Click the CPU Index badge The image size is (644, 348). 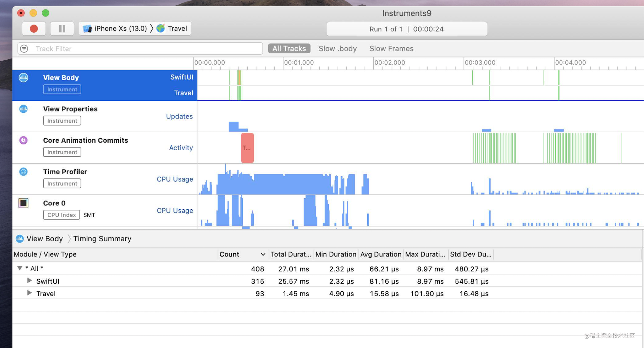(62, 215)
